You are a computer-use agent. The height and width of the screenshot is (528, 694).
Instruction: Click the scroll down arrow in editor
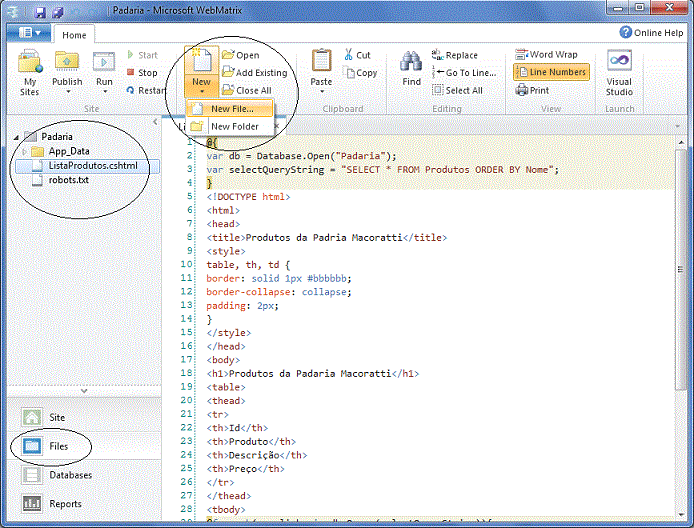coord(681,514)
